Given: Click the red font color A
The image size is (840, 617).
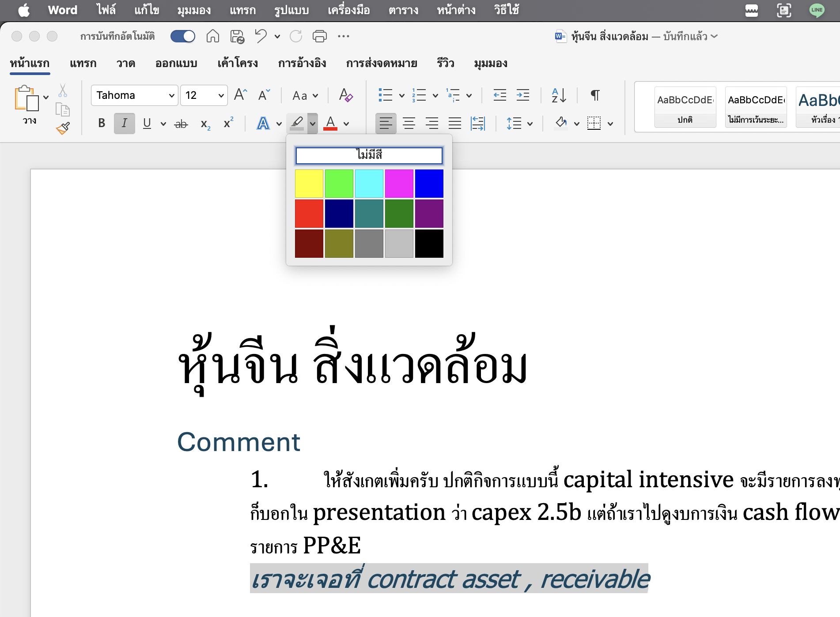Looking at the screenshot, I should (330, 123).
